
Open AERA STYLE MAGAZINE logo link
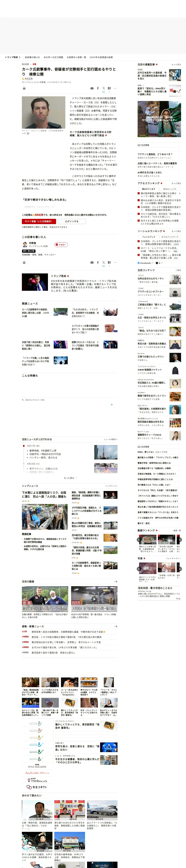click(37, 766)
